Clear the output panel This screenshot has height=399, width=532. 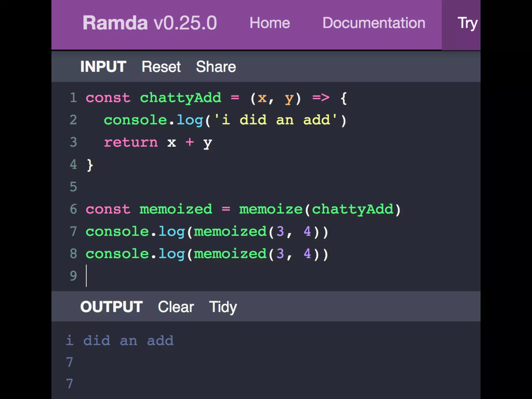176,307
